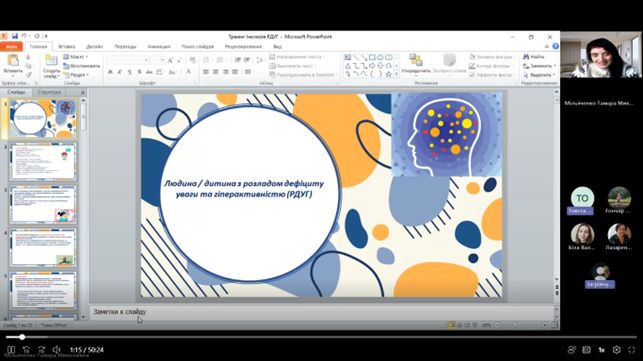
Task: Switch to the Structure (Структура) pane tab
Action: click(49, 92)
